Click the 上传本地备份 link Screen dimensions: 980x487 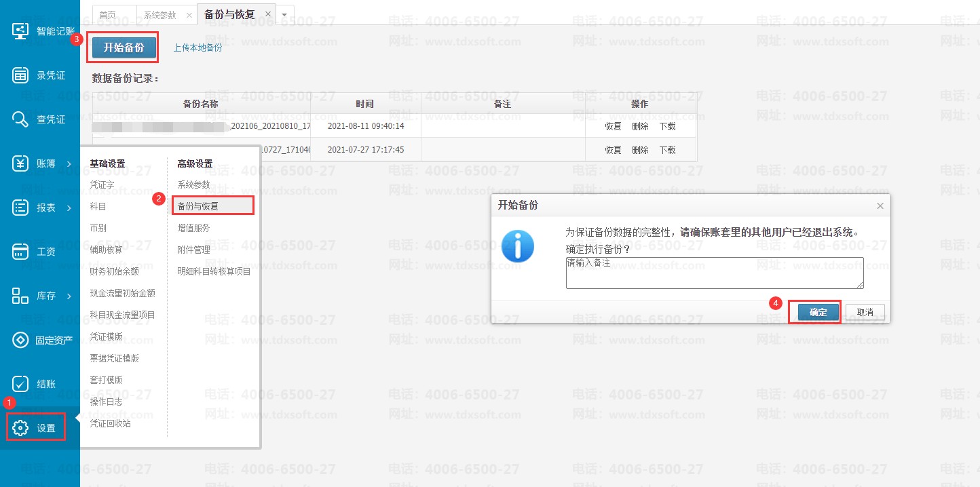click(197, 47)
